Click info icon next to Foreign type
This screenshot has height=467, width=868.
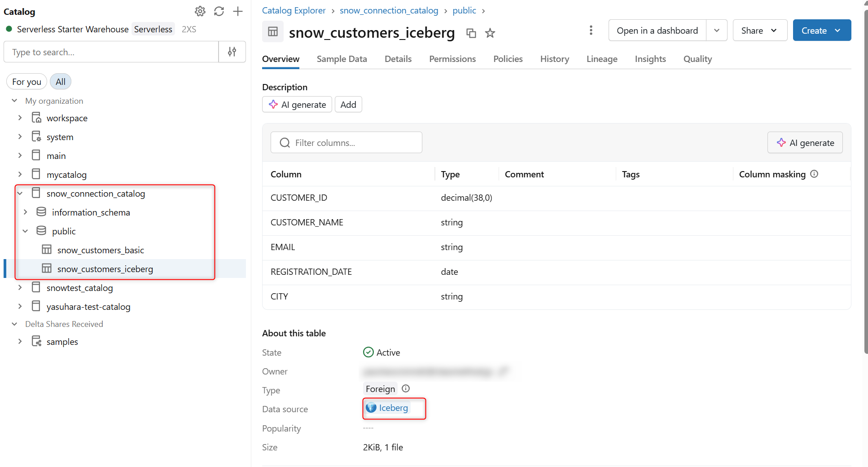[x=406, y=388]
